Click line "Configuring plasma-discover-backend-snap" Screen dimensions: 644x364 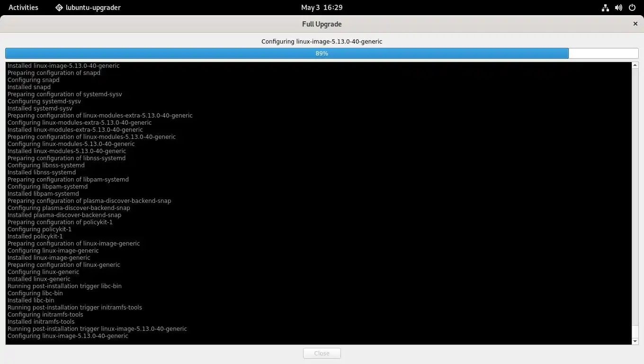coord(69,208)
